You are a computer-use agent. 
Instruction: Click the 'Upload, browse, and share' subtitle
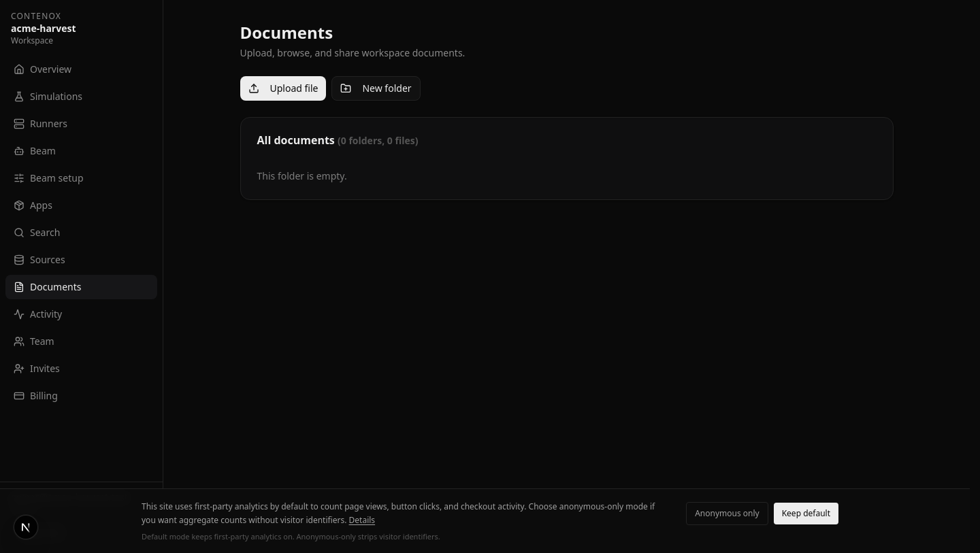coord(353,53)
